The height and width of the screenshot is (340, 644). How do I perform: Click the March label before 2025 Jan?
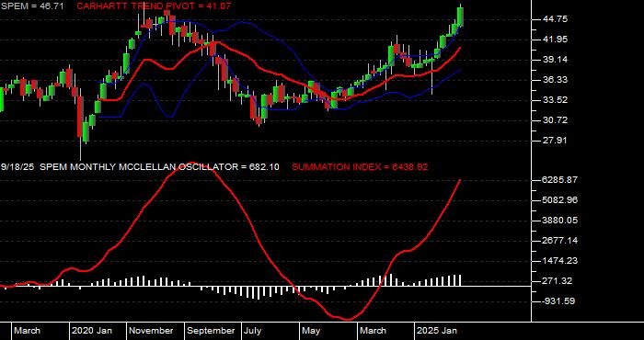(373, 331)
